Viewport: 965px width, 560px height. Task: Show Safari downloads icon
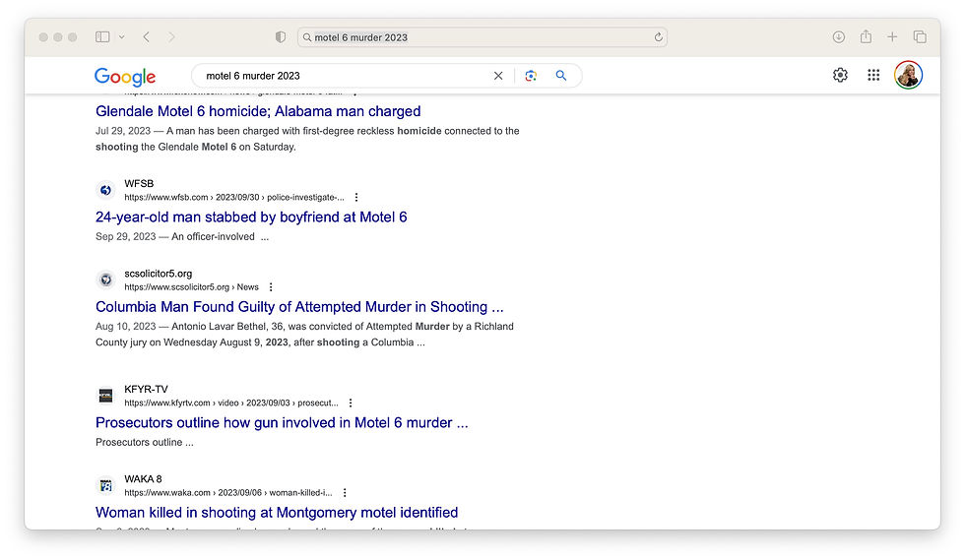click(838, 37)
